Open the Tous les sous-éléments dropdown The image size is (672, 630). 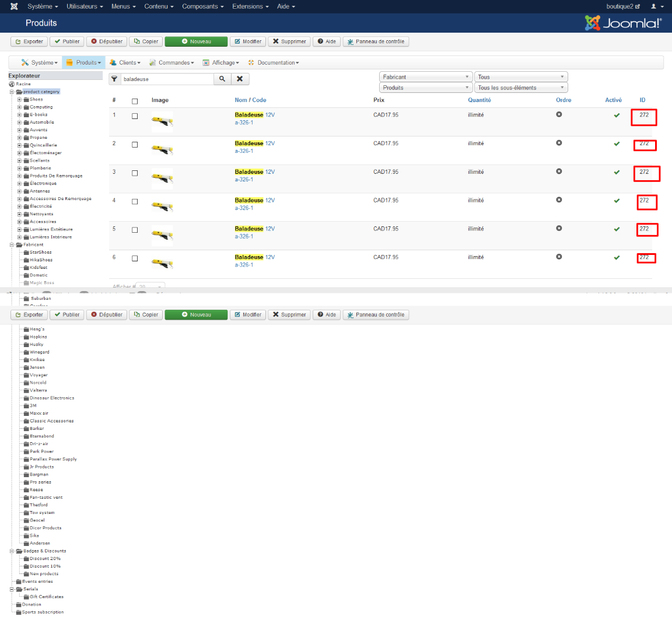[521, 87]
